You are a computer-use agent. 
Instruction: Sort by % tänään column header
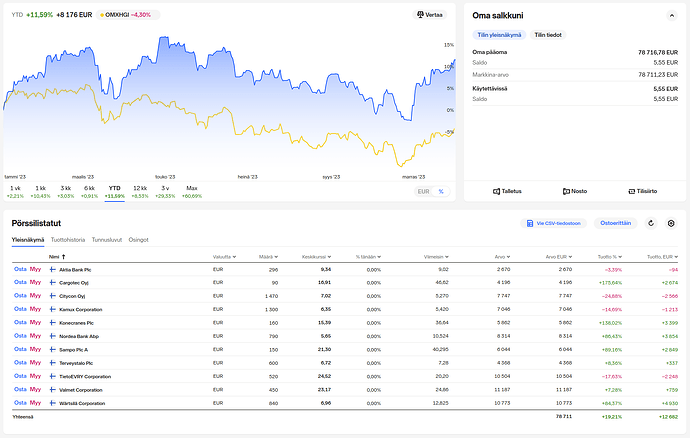[368, 257]
